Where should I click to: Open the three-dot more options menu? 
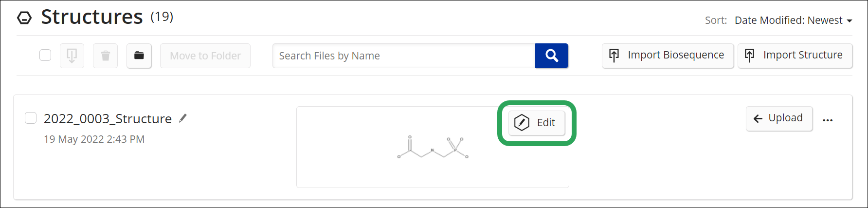pyautogui.click(x=828, y=120)
